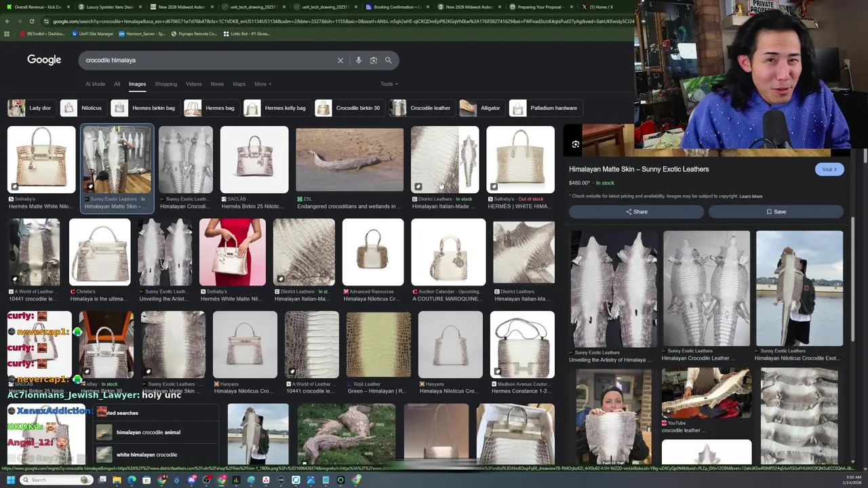Open Microsoft Store from the taskbar
Image resolution: width=868 pixels, height=488 pixels.
click(x=146, y=480)
